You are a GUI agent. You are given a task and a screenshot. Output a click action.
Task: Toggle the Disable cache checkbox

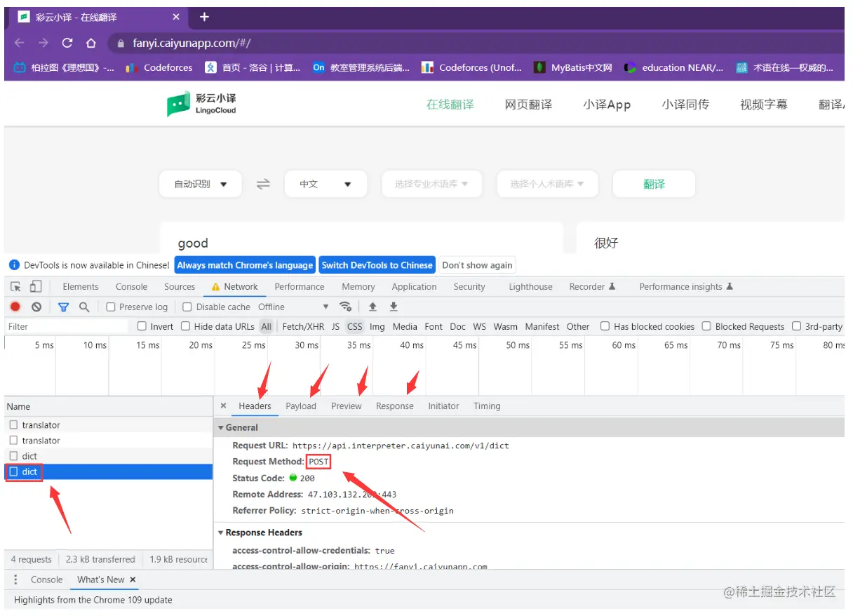[x=187, y=307]
